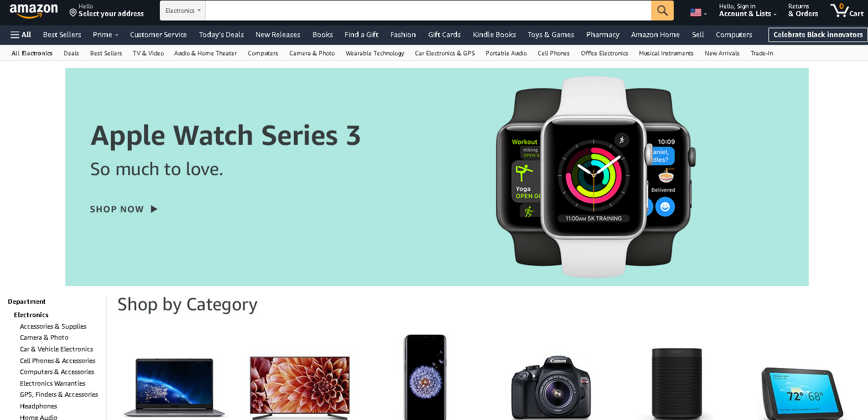Expand the Prime dropdown menu

[105, 34]
